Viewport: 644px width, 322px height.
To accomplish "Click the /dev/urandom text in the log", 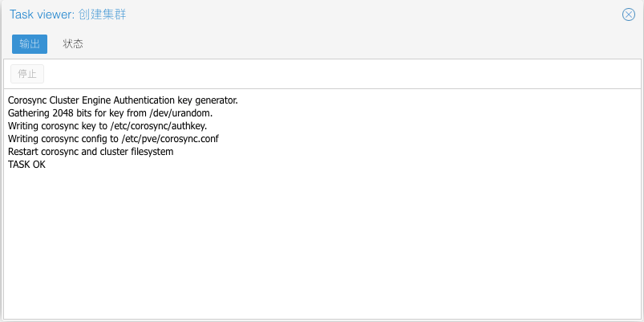I will pos(180,113).
